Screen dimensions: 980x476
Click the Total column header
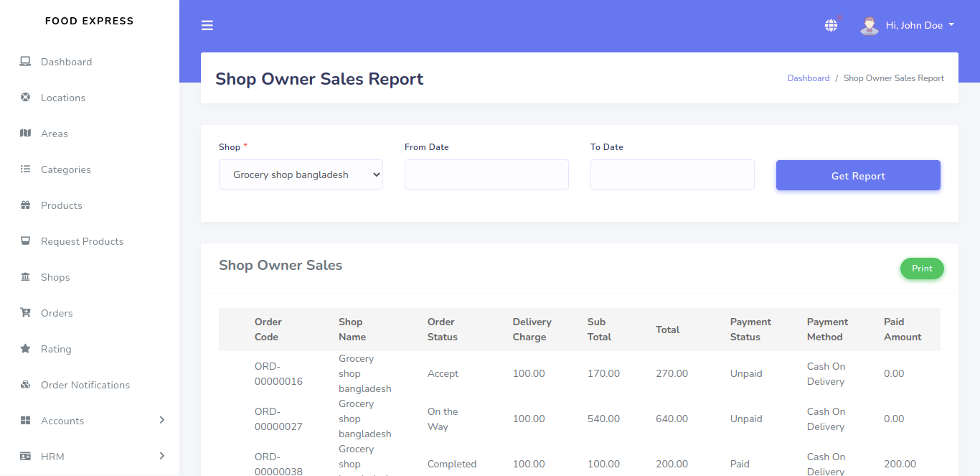click(x=667, y=330)
